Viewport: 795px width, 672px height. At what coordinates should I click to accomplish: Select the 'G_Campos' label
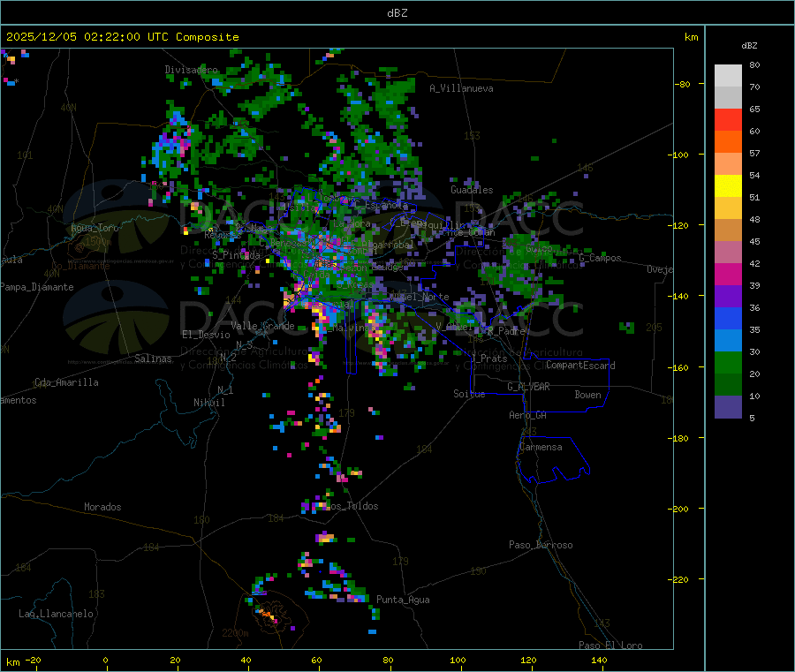600,258
